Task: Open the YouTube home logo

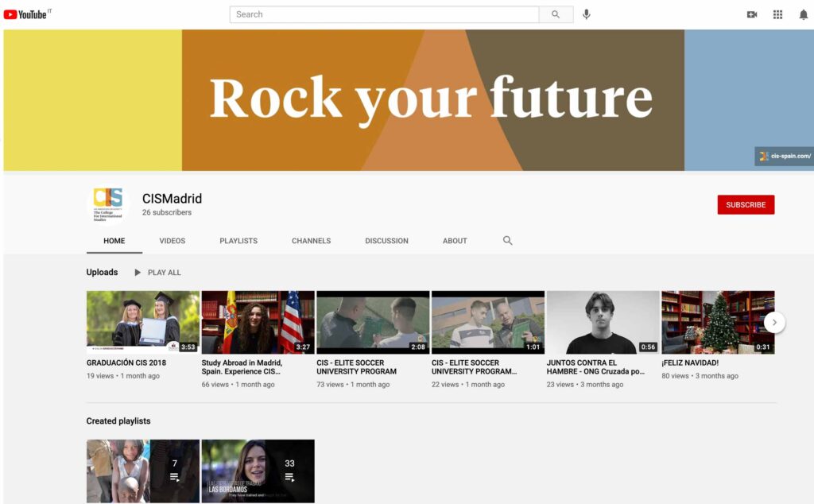Action: (x=25, y=14)
